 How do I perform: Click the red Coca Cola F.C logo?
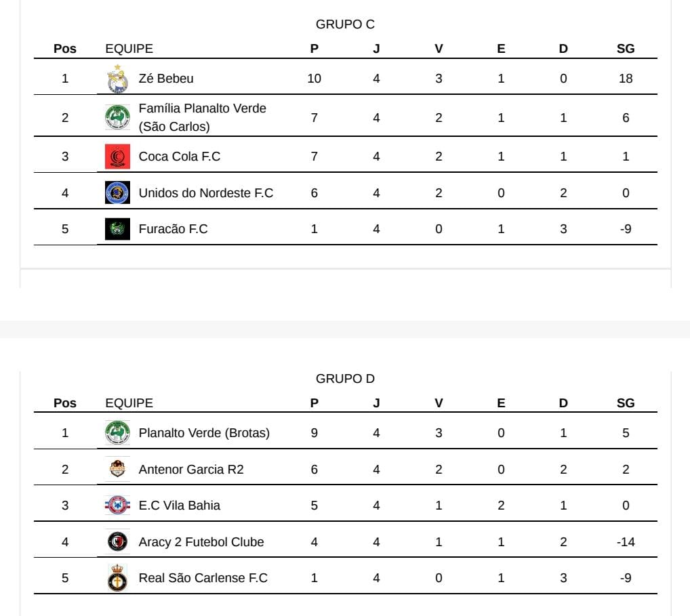pyautogui.click(x=117, y=157)
